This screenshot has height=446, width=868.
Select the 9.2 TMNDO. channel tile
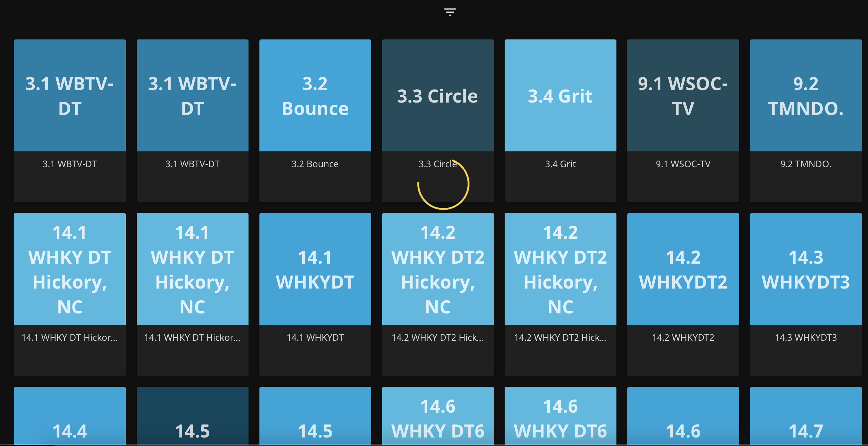(x=806, y=121)
